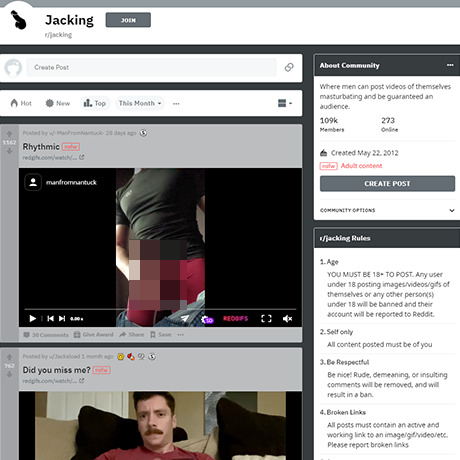
Task: Click the last award icon on second post
Action: coord(152,357)
